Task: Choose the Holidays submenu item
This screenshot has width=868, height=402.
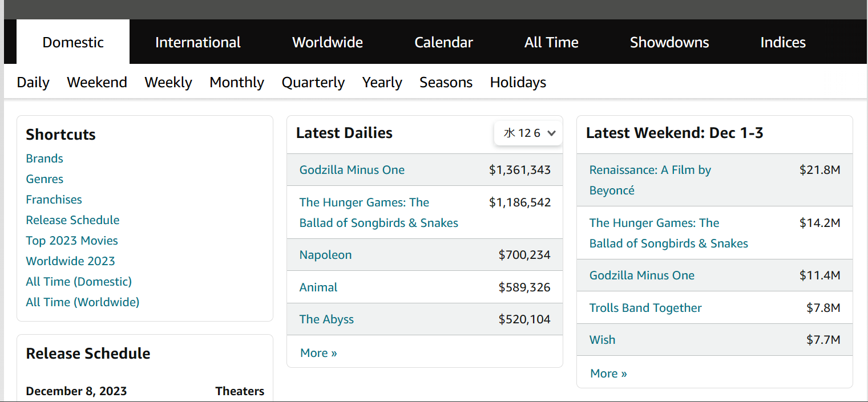Action: coord(518,83)
